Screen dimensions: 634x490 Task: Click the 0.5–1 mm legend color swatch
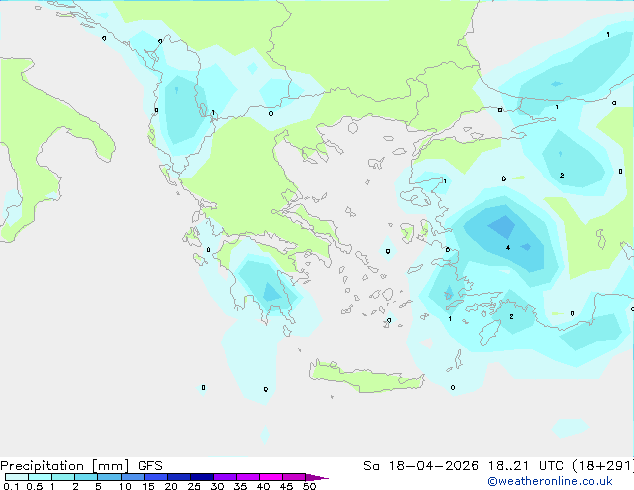click(40, 477)
